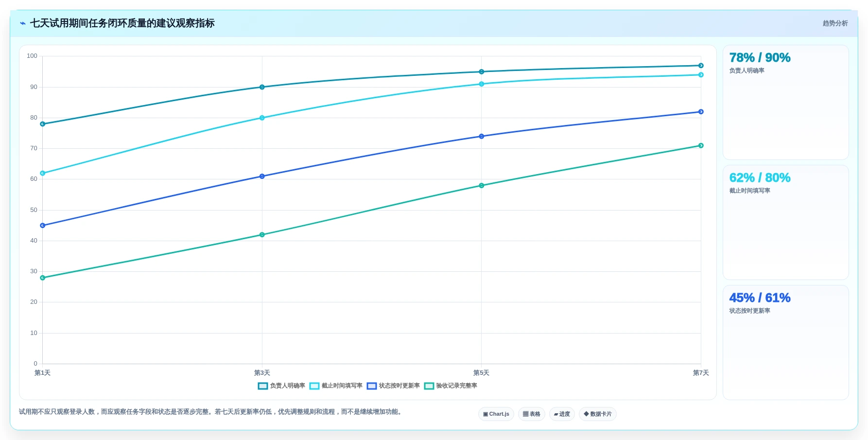Click 验收记录完整率 data point at 第5天
This screenshot has height=440, width=868.
482,186
